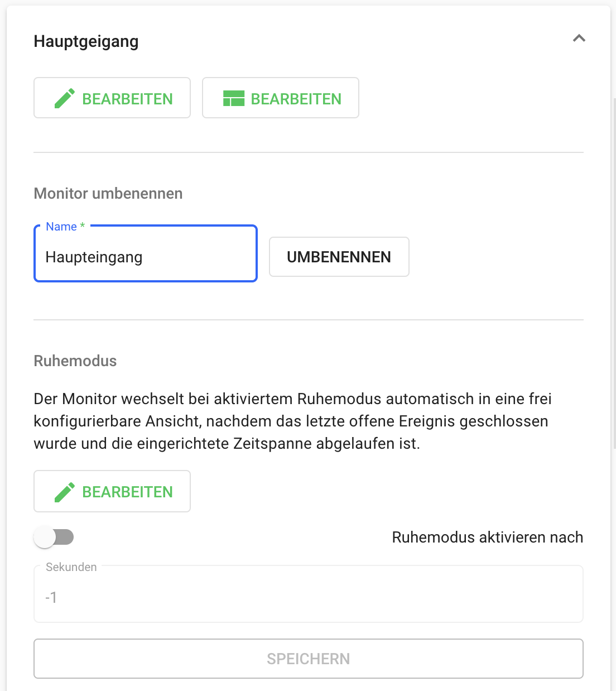The width and height of the screenshot is (616, 691).
Task: Click the pencil icon under the Ruhemodus description
Action: pyautogui.click(x=65, y=492)
